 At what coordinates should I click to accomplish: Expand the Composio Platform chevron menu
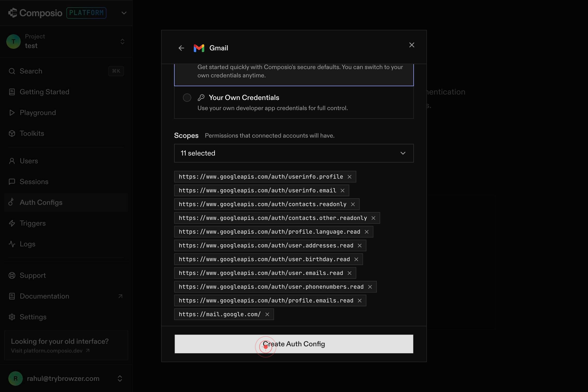(124, 13)
